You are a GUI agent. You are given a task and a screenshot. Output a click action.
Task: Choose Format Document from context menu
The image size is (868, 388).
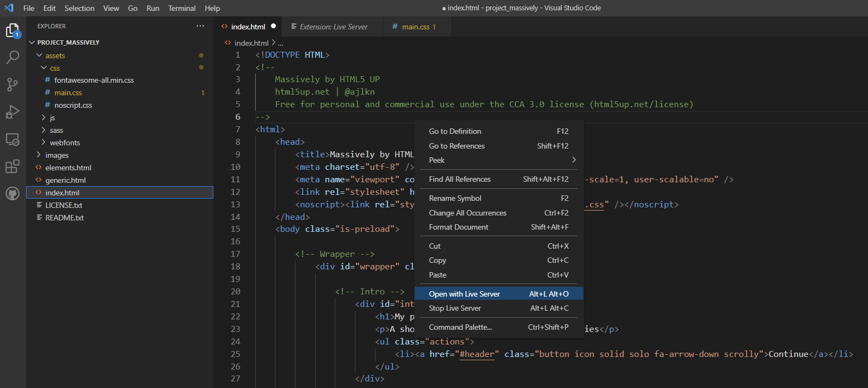point(458,227)
